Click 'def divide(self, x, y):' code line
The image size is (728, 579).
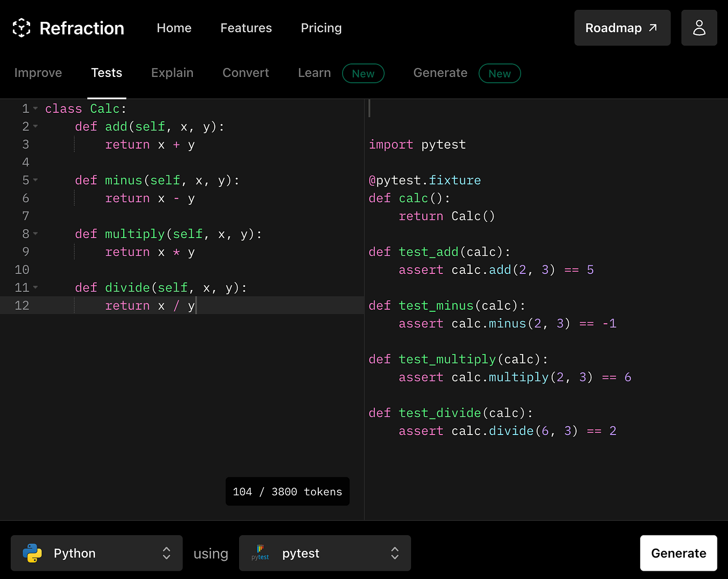(161, 287)
